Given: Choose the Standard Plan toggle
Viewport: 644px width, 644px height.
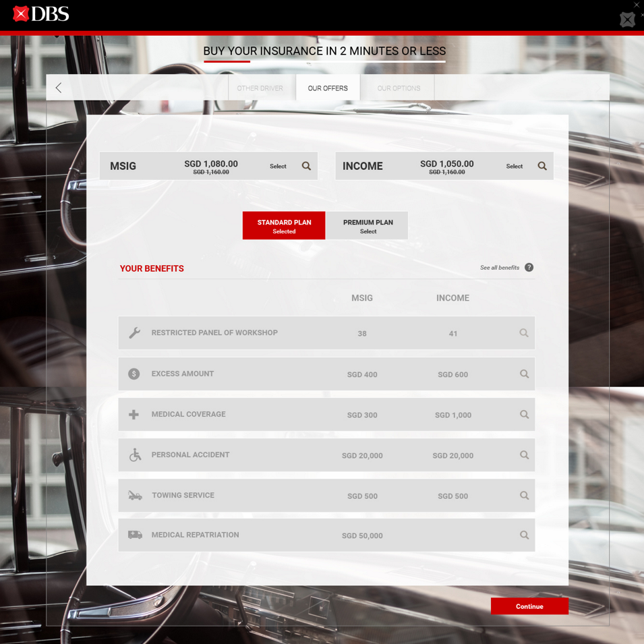Looking at the screenshot, I should pos(284,225).
